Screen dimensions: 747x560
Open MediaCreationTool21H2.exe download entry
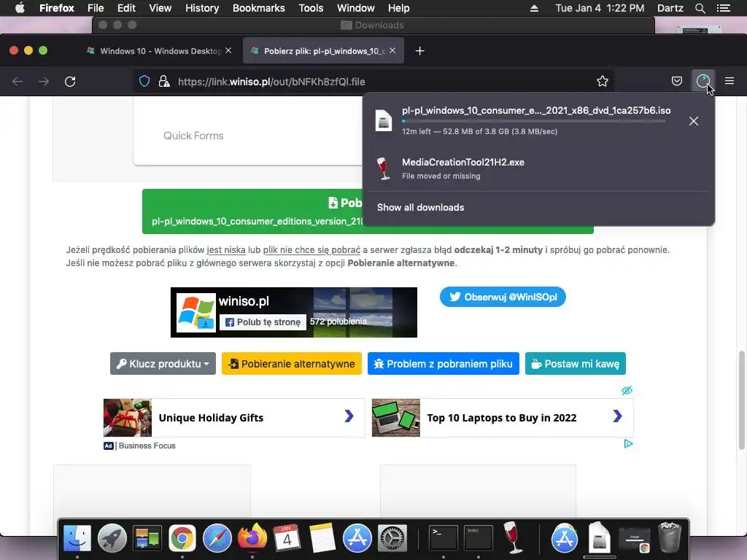pyautogui.click(x=538, y=168)
